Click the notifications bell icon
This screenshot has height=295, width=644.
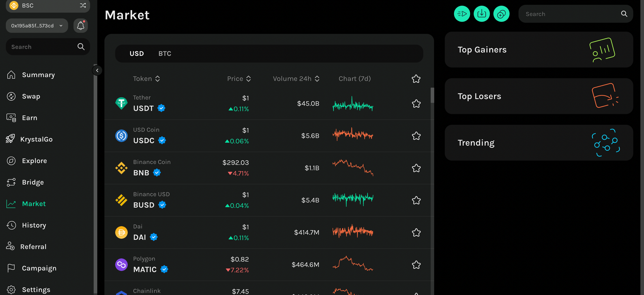(x=80, y=26)
